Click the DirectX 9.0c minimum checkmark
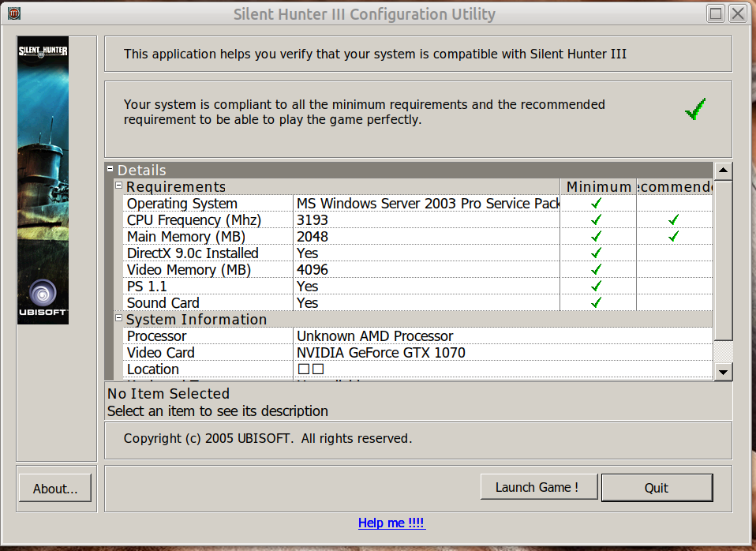 597,253
